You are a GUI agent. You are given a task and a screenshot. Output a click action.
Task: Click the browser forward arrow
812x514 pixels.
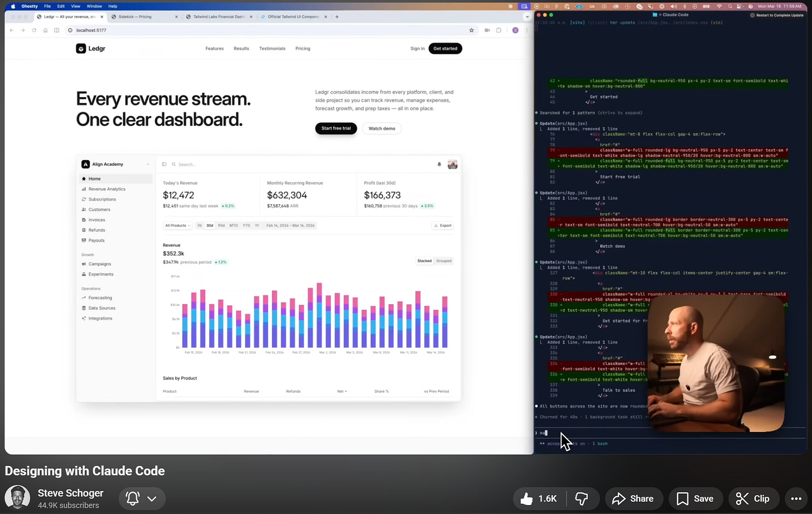23,30
